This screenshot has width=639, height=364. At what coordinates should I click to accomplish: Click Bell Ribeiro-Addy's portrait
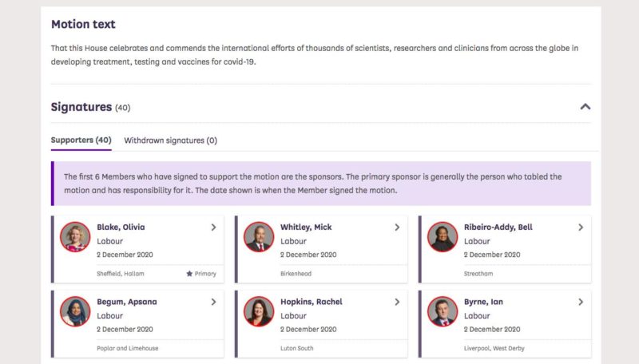(x=443, y=237)
